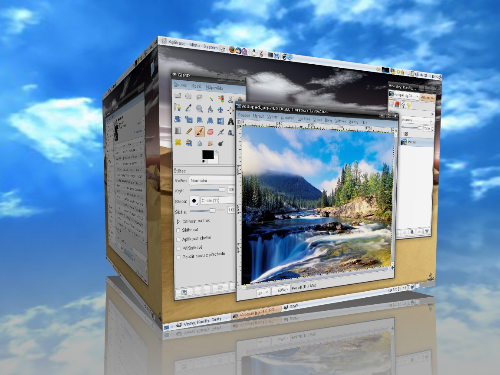Select the Eraser tool
Viewport: 500px width, 375px height.
point(210,132)
